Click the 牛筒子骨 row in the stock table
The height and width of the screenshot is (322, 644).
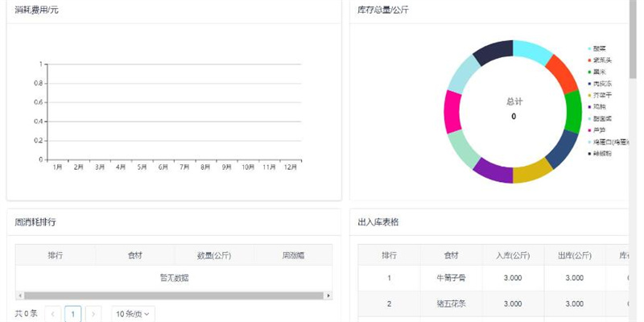(451, 279)
